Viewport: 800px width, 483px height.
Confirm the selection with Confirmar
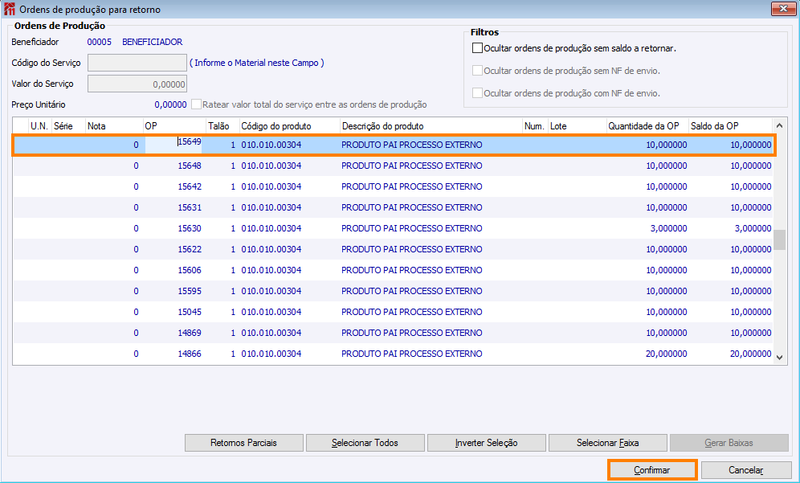pos(652,470)
